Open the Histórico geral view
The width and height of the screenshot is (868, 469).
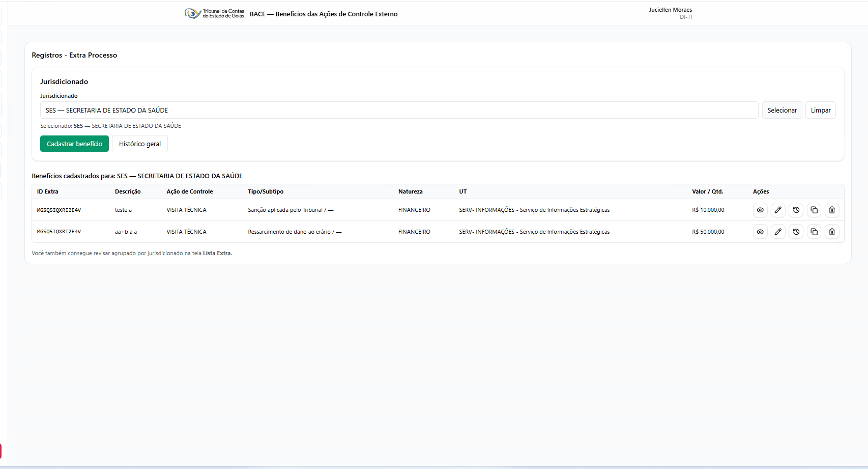pos(140,144)
